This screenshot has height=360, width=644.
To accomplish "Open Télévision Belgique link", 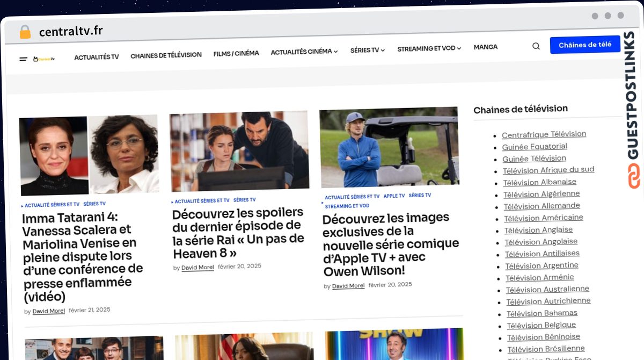I will [x=541, y=326].
